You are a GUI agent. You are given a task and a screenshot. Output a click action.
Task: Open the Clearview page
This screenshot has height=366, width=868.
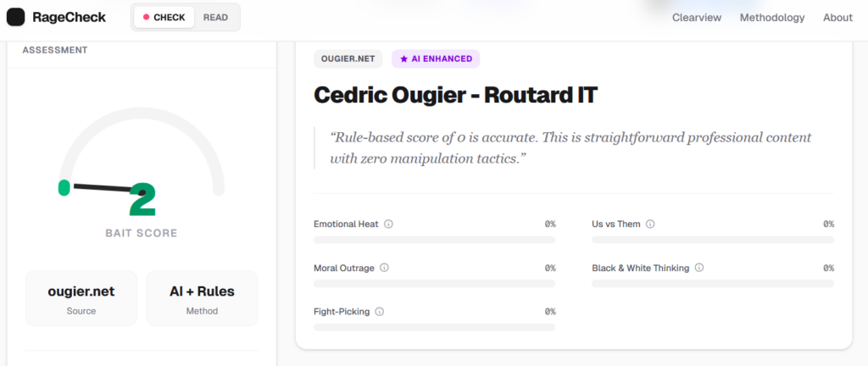coord(697,18)
